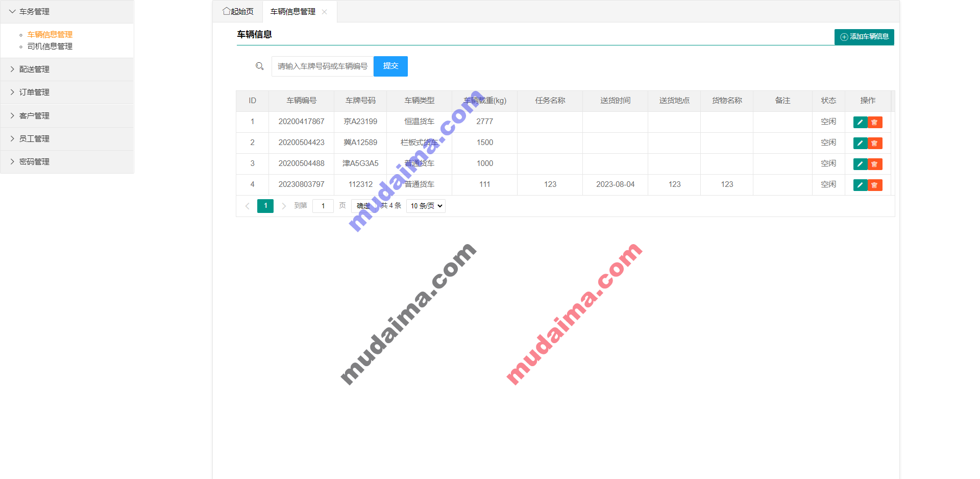980x479 pixels.
Task: Click the 共 4 条 total count
Action: coord(391,205)
